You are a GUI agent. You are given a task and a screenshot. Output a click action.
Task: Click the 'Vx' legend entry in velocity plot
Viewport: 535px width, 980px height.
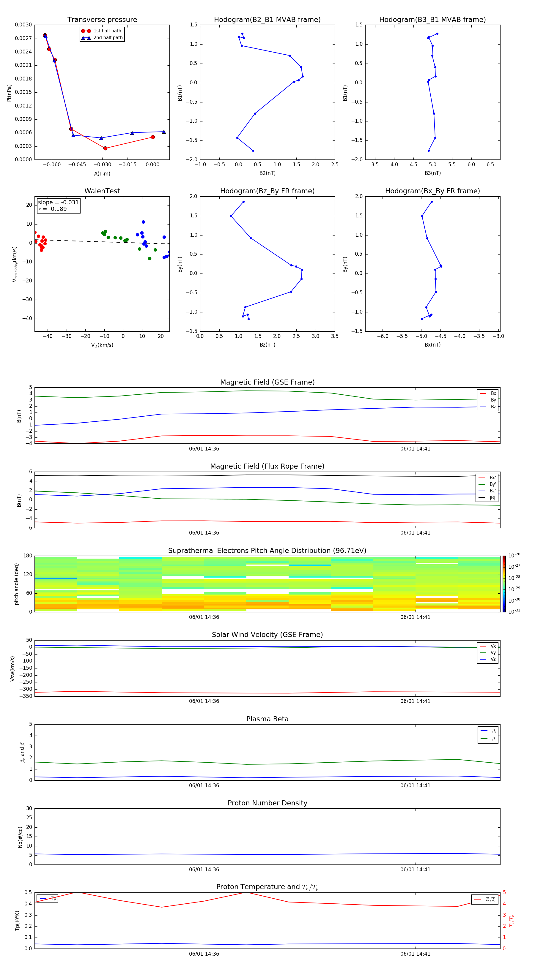click(x=488, y=646)
